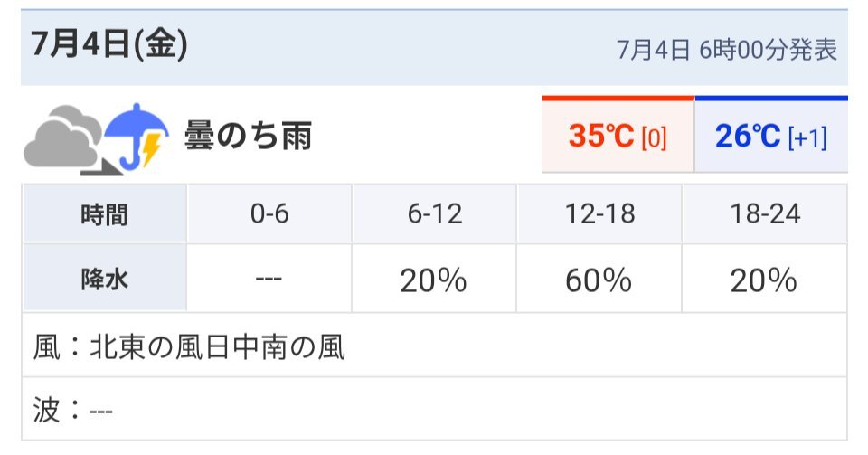Click the wind row 北東の風日中南の風
868x455 pixels.
(435, 346)
